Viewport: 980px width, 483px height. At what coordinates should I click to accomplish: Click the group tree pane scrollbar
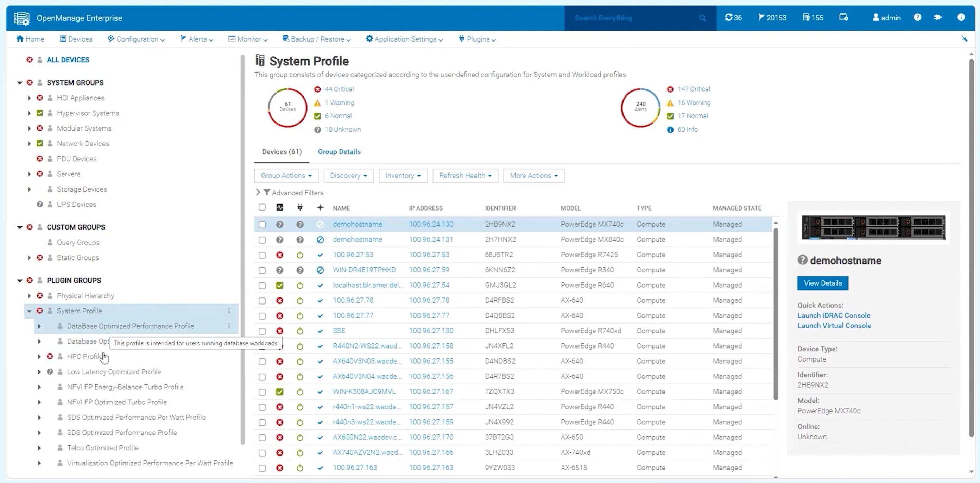coord(242,249)
